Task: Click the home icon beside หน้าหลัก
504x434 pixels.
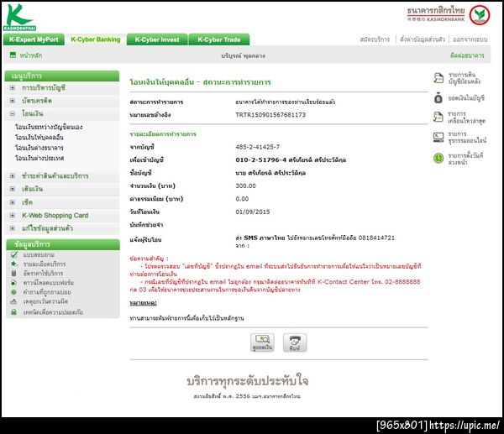Action: tap(13, 55)
